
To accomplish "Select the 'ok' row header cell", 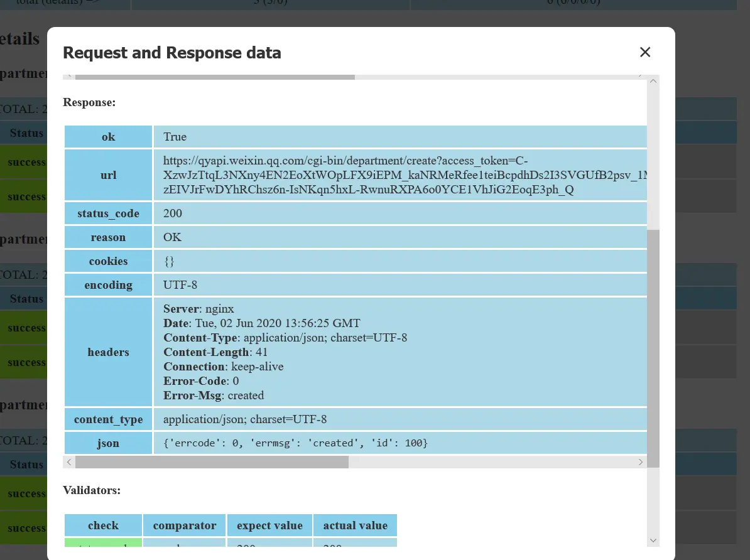I will click(108, 137).
